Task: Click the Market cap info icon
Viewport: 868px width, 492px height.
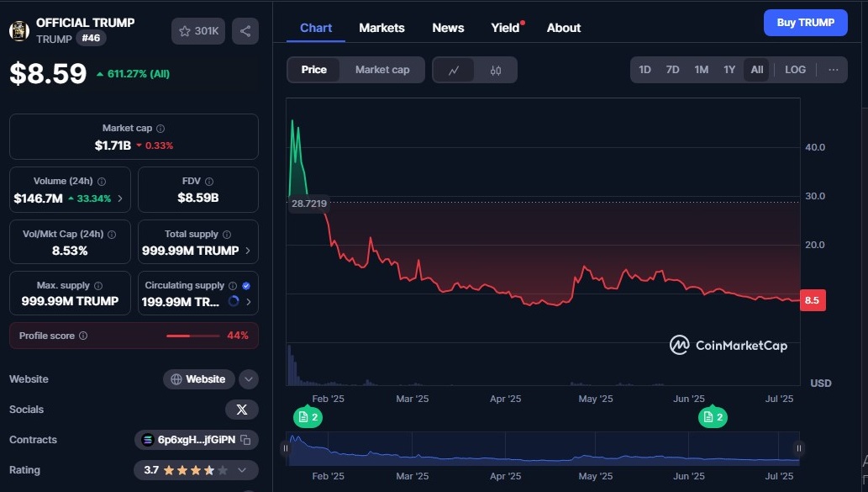Action: [x=160, y=128]
